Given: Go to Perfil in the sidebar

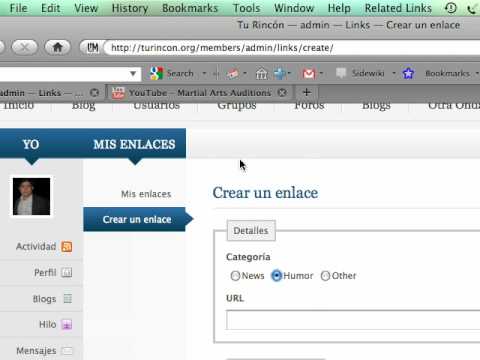Looking at the screenshot, I should [45, 273].
